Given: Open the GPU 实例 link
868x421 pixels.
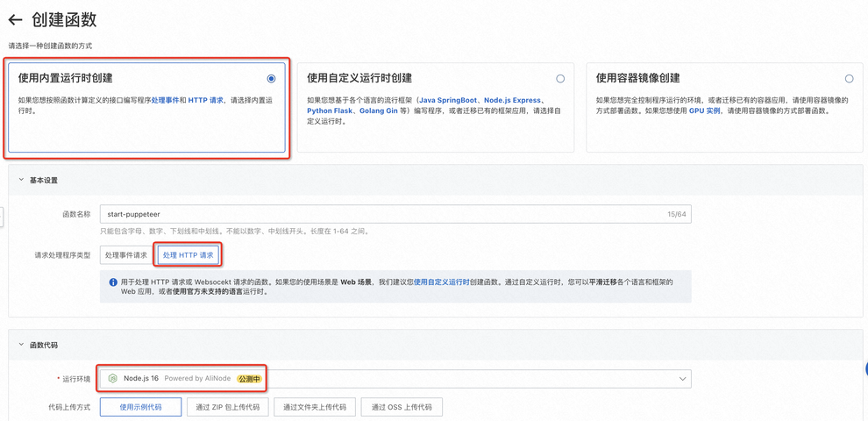Looking at the screenshot, I should 707,111.
